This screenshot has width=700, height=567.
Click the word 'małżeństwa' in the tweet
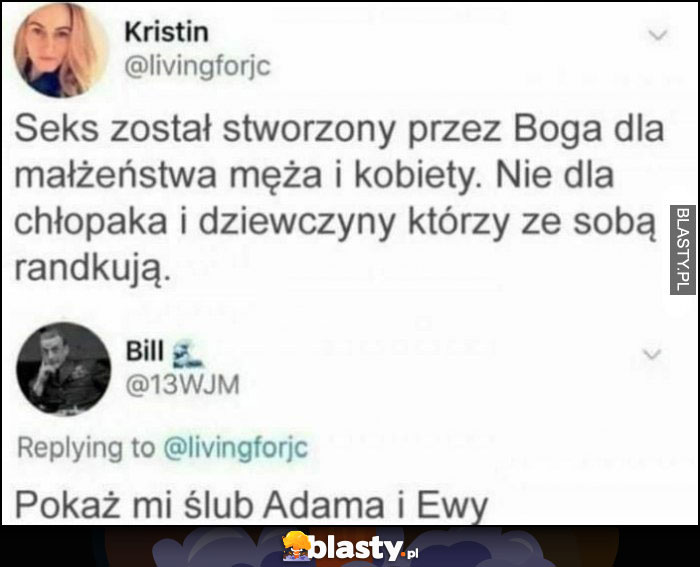116,175
